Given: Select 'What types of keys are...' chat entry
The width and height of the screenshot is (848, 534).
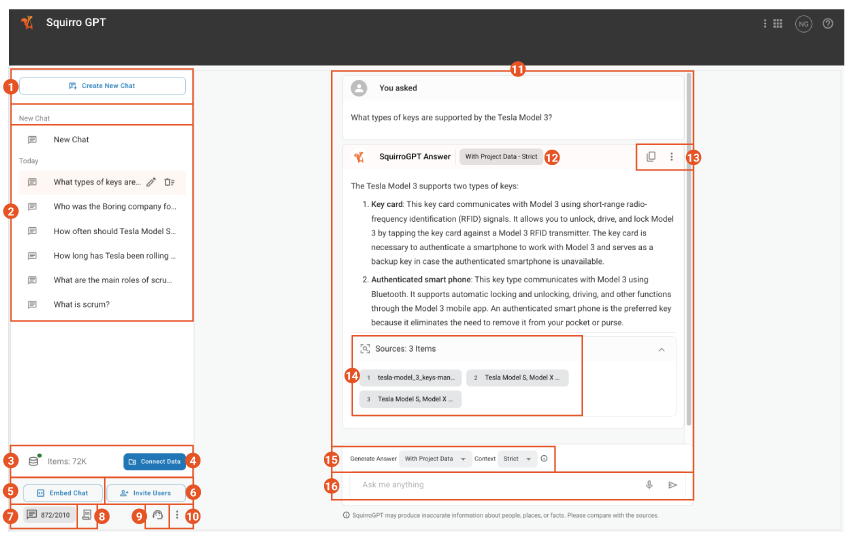Looking at the screenshot, I should [97, 182].
